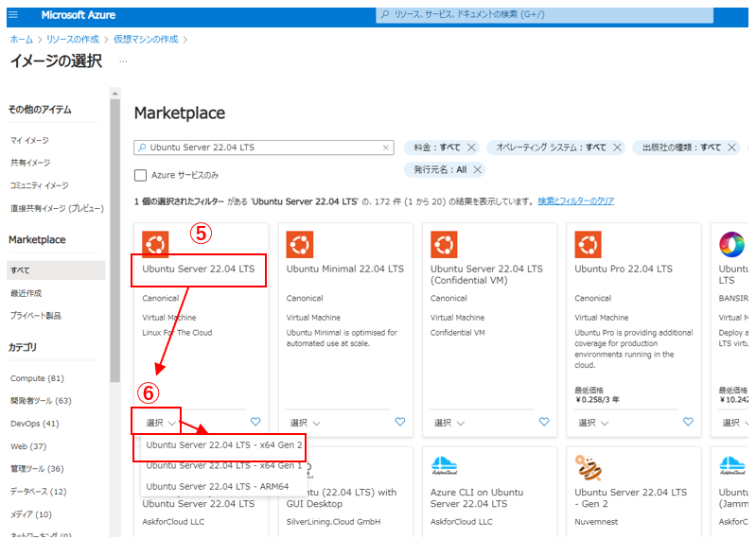Viewport: 756px width, 539px height.
Task: Choose Ubuntu Server 22.04 LTS - x64 Gen 1
Action: click(223, 466)
